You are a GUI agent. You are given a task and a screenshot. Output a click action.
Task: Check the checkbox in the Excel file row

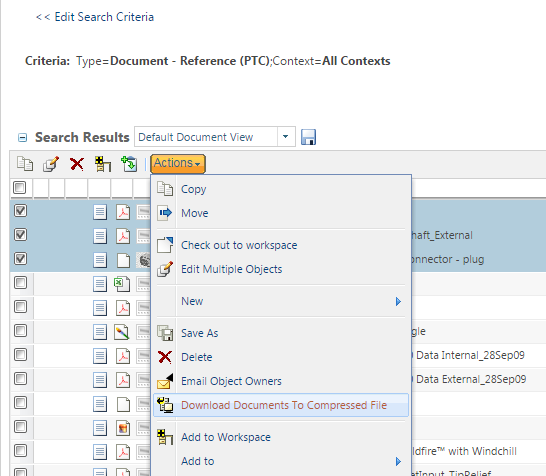[21, 282]
